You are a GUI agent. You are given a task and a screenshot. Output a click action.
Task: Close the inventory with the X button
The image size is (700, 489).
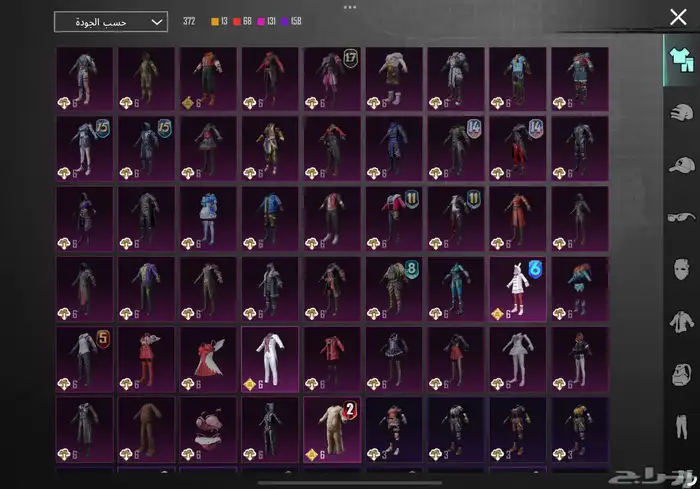[678, 17]
